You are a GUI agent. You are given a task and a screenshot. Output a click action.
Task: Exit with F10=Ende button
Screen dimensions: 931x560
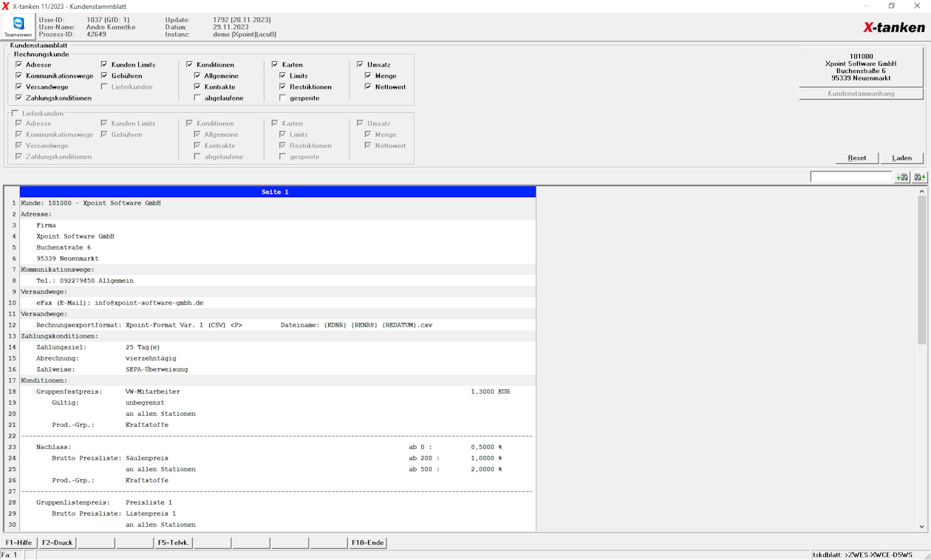click(367, 543)
